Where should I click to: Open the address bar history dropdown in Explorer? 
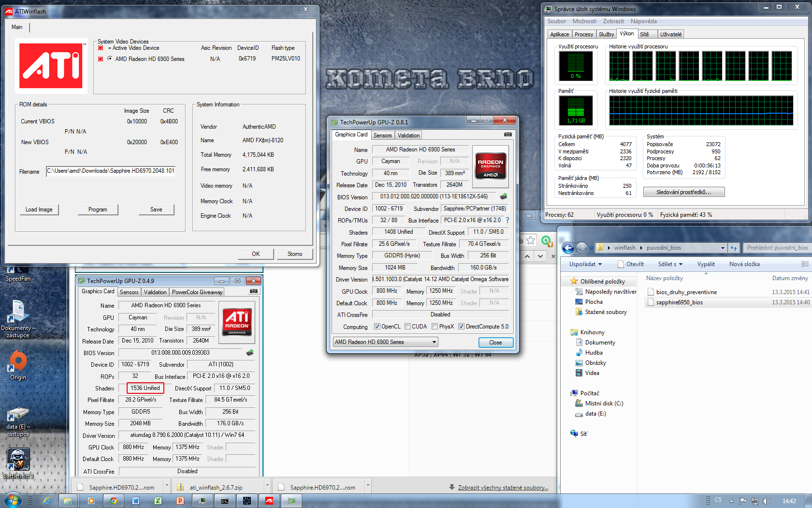click(x=723, y=248)
